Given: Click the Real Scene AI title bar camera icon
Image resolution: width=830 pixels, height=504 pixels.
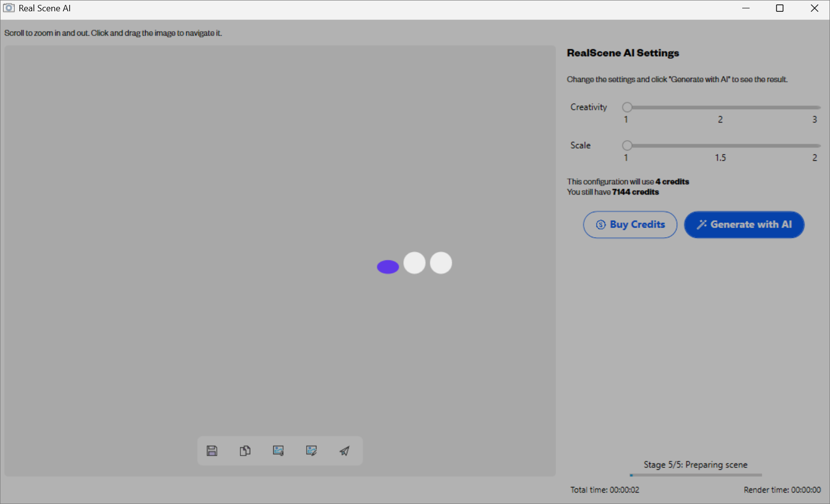Looking at the screenshot, I should pyautogui.click(x=9, y=8).
